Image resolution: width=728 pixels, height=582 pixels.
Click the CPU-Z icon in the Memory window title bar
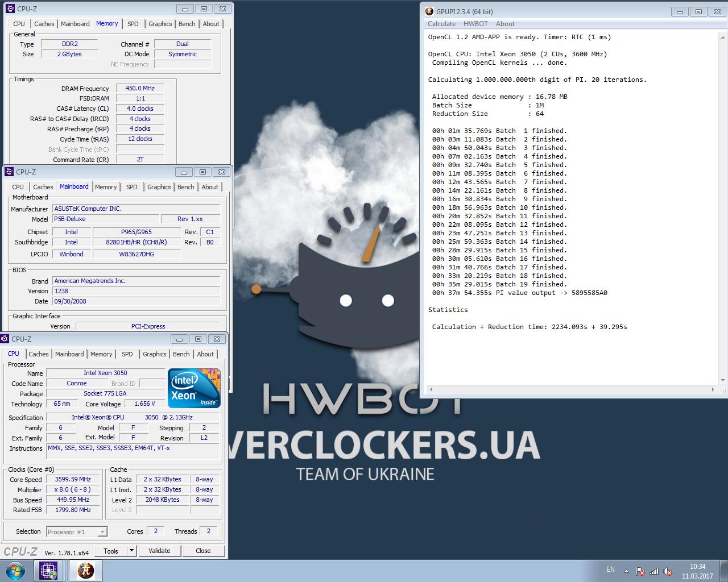[x=10, y=9]
